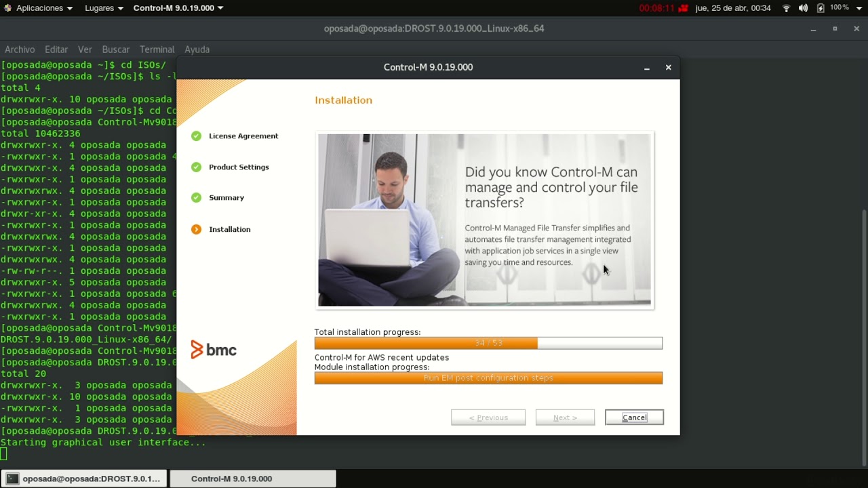Click the battery status icon
Image resolution: width=868 pixels, height=488 pixels.
tap(821, 8)
